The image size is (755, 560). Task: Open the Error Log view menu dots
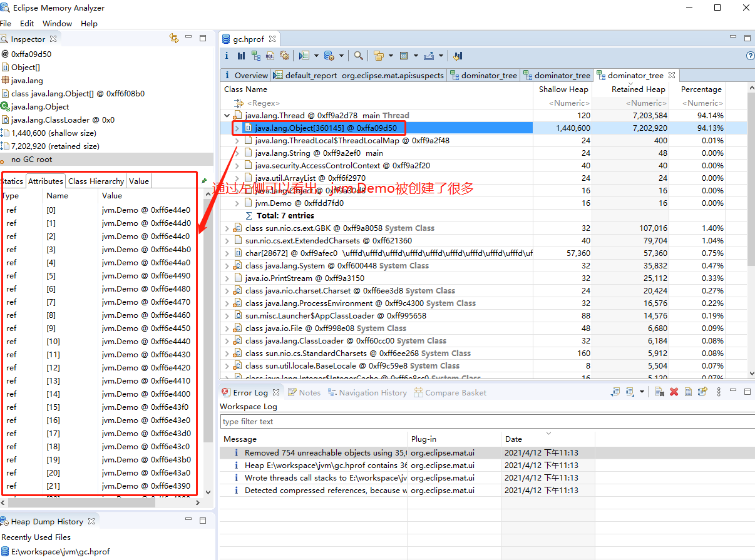coord(719,392)
